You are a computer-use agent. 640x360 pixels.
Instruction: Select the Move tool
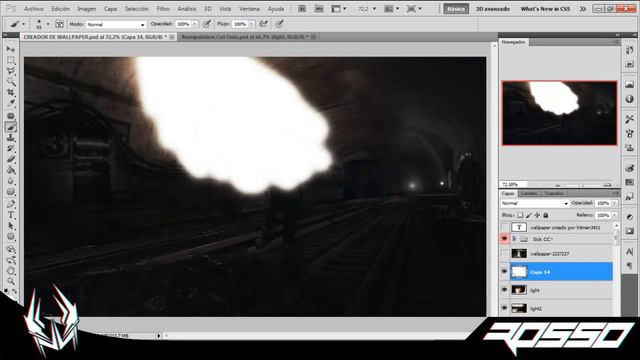click(11, 49)
